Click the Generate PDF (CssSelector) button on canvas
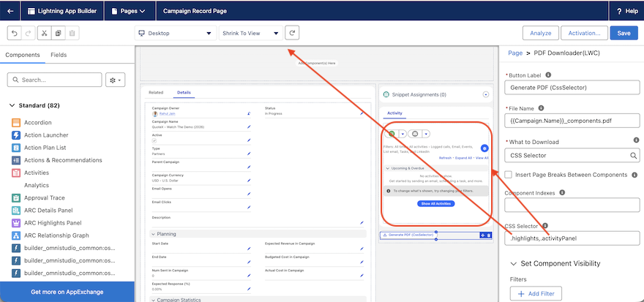The height and width of the screenshot is (302, 644). [x=408, y=235]
